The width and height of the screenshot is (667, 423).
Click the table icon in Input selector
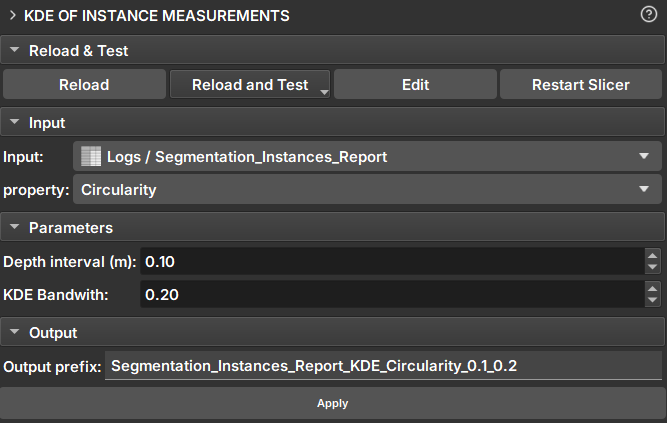91,157
